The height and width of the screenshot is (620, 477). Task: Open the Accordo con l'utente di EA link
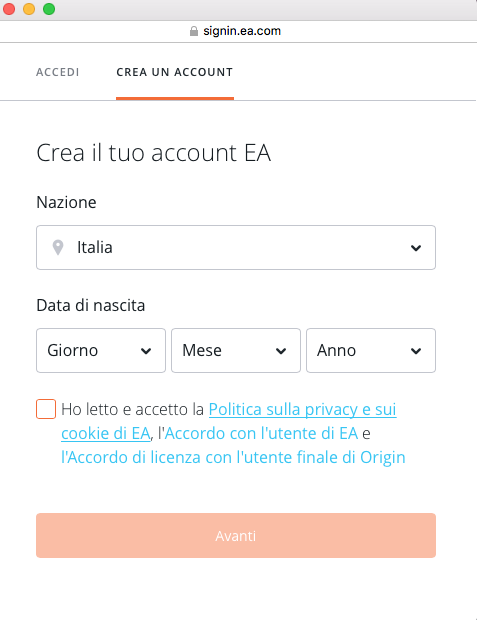(x=261, y=433)
